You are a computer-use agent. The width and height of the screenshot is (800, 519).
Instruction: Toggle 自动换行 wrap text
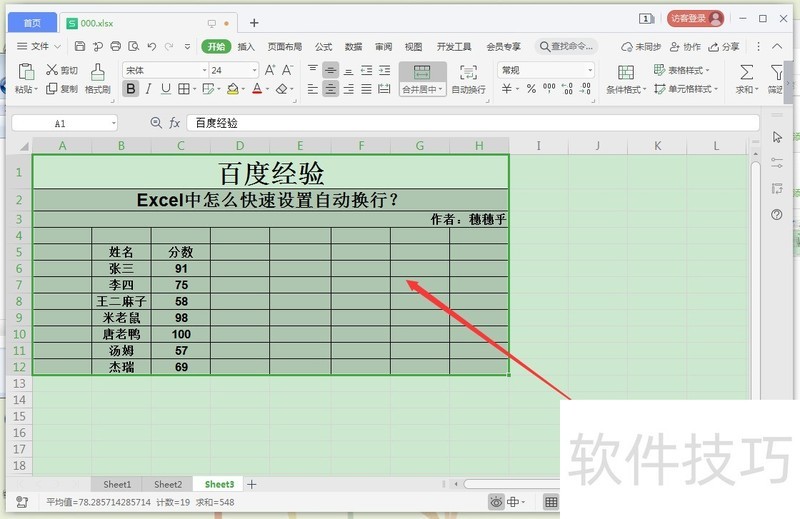(x=468, y=79)
